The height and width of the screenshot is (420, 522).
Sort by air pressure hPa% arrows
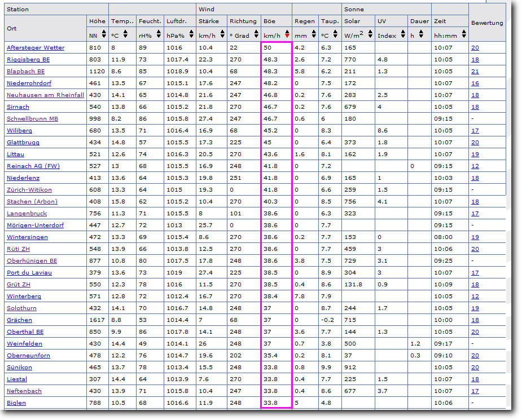190,35
